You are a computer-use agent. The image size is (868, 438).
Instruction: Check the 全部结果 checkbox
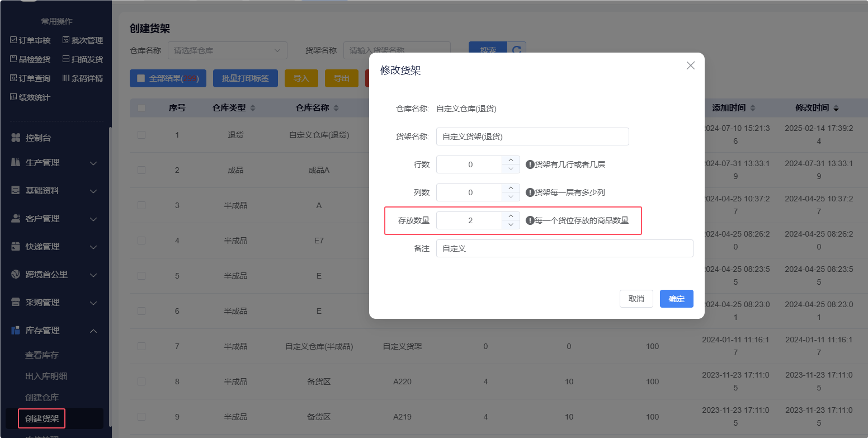click(x=141, y=78)
